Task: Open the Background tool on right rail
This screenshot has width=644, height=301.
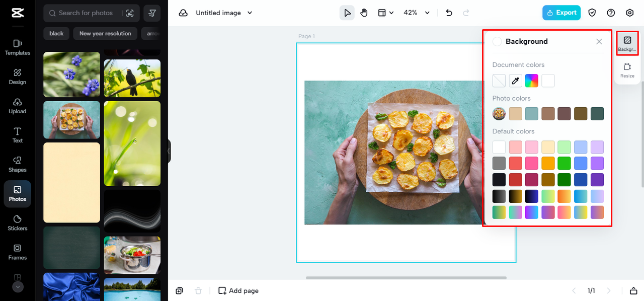Action: point(627,43)
